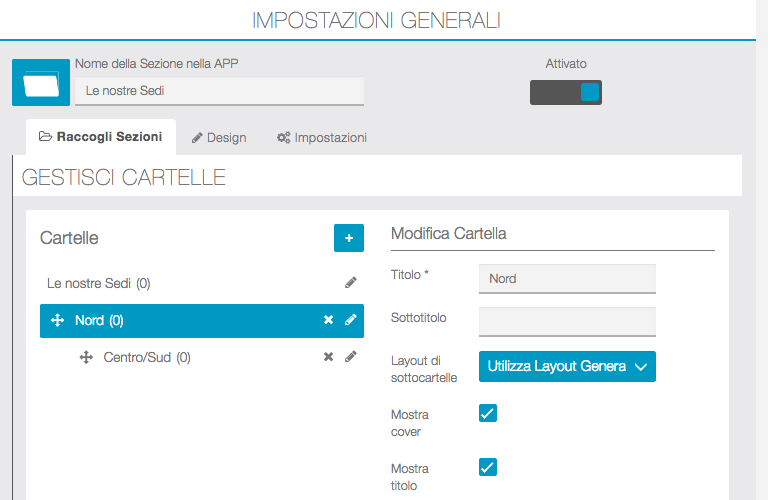This screenshot has height=500, width=768.
Task: Select Centro/Sud folder in list
Action: coord(147,357)
